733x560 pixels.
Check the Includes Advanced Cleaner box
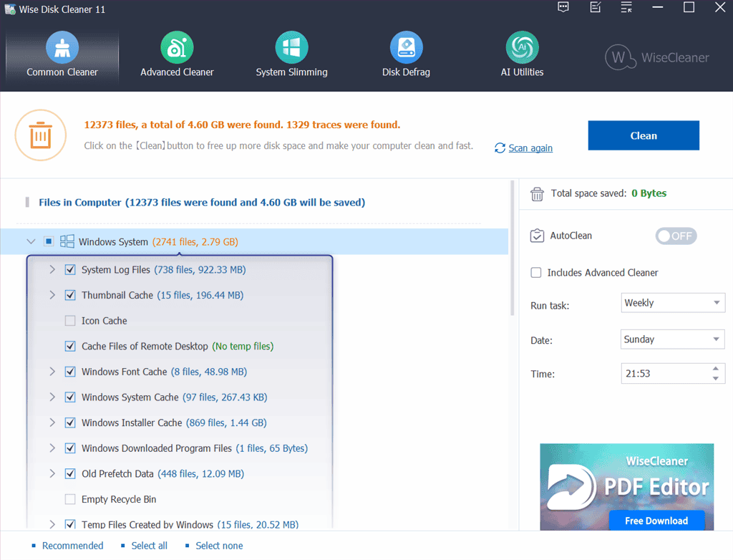(x=536, y=273)
